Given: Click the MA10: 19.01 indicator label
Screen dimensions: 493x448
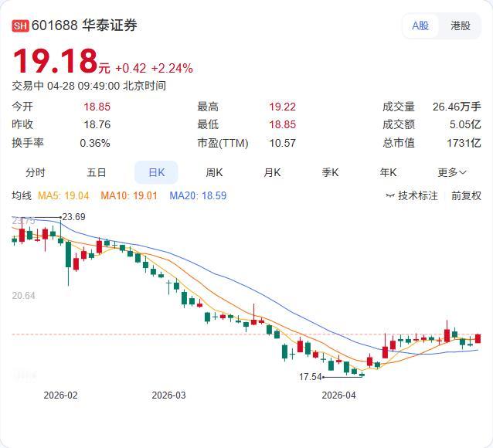Looking at the screenshot, I should tap(128, 196).
